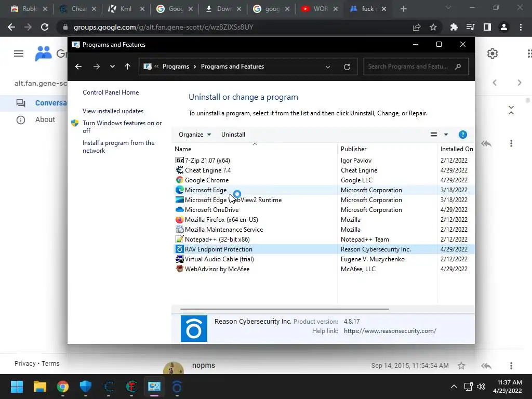Open Programs and Features help icon

pos(462,135)
